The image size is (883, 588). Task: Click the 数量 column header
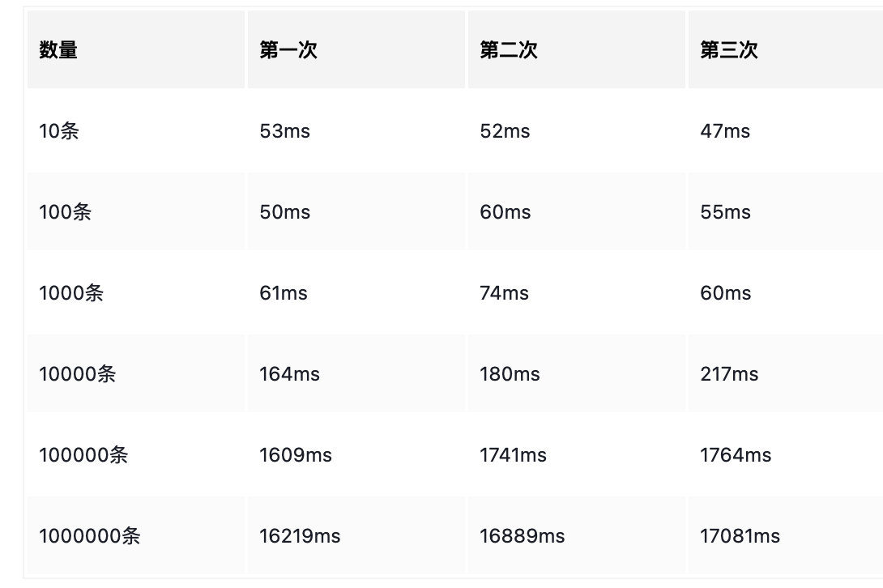point(136,49)
